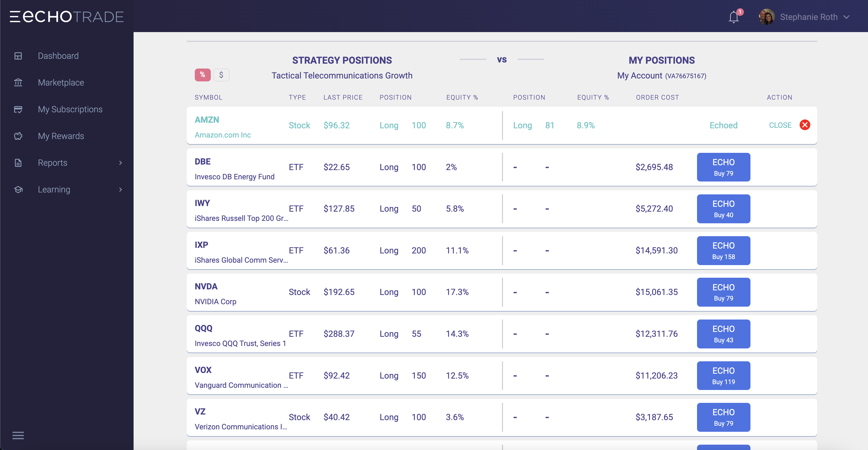Screen dimensions: 868x450
Task: Expand the Reports submenu
Action: pos(121,163)
